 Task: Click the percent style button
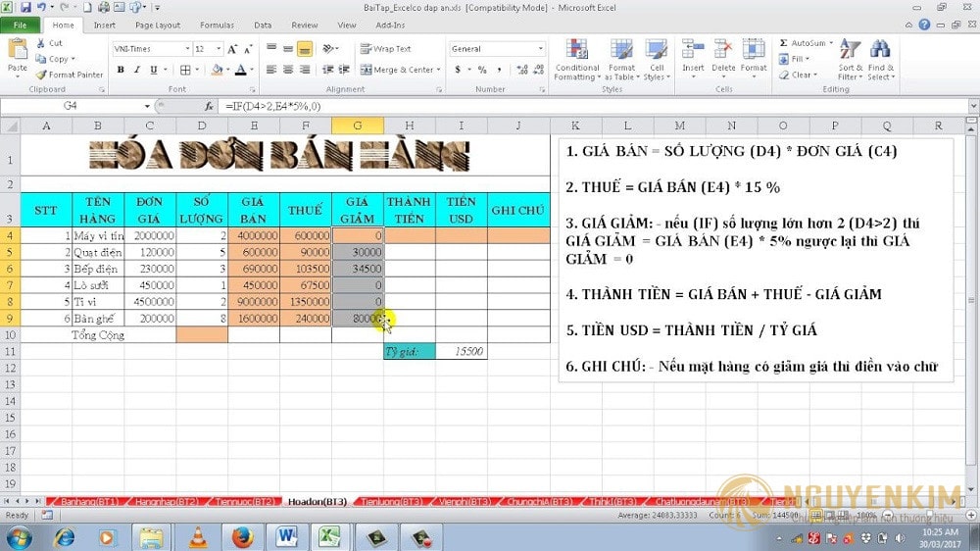(482, 70)
